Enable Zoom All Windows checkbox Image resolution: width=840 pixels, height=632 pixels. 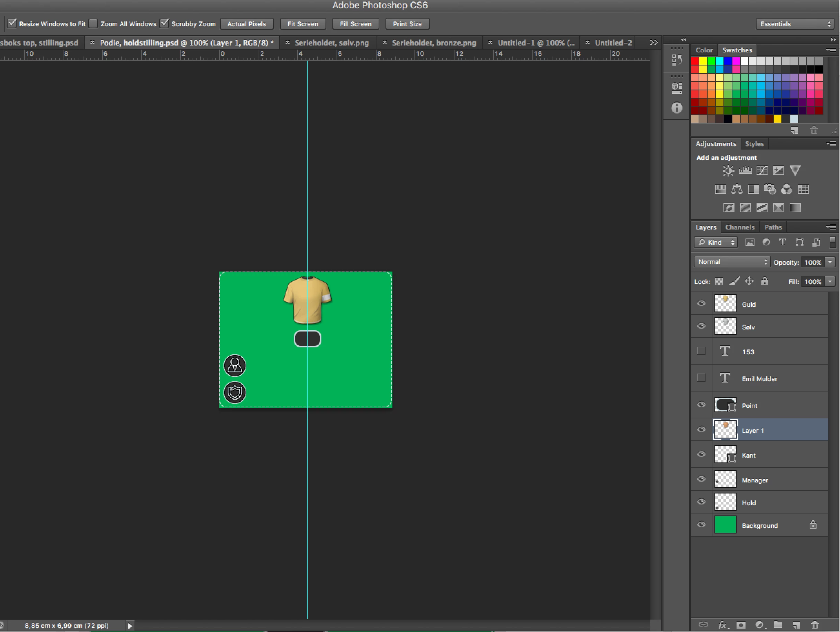tap(93, 23)
